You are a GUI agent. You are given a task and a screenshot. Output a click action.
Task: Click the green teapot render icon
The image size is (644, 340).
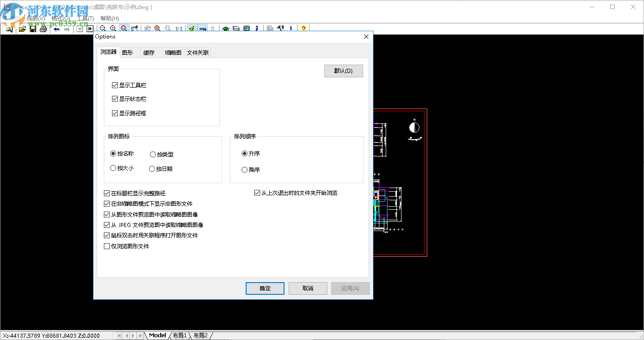[226, 28]
